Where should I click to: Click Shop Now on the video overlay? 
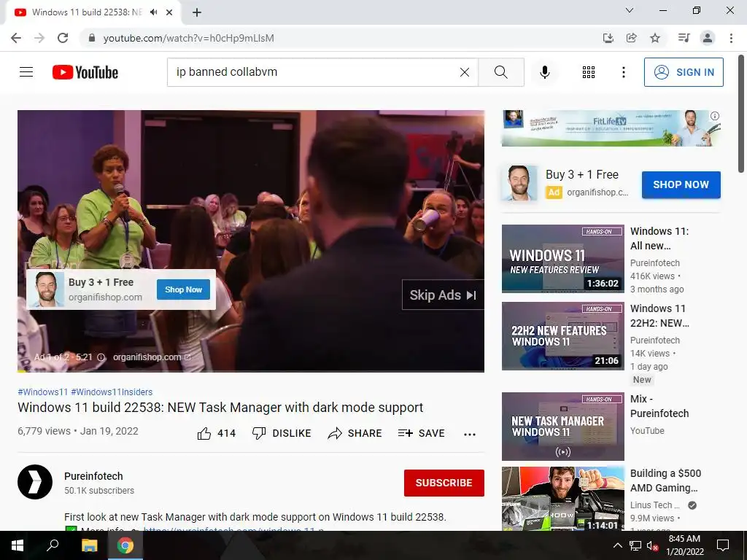[183, 289]
